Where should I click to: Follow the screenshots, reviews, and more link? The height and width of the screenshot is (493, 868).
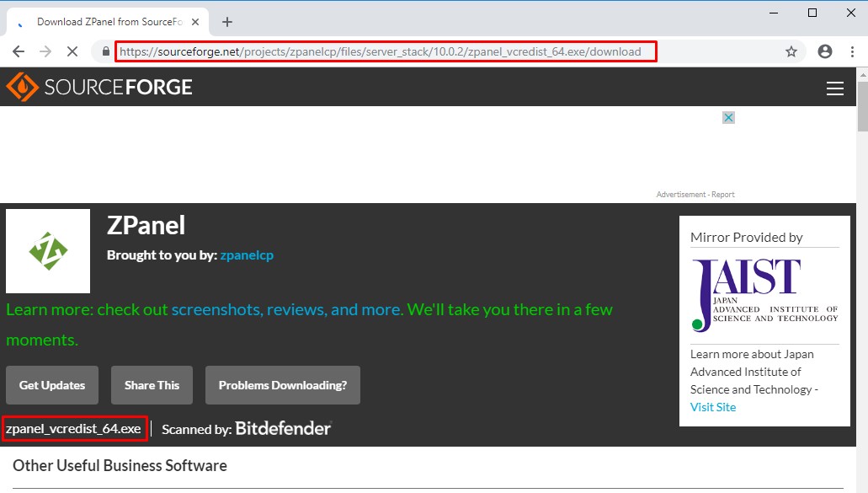287,309
